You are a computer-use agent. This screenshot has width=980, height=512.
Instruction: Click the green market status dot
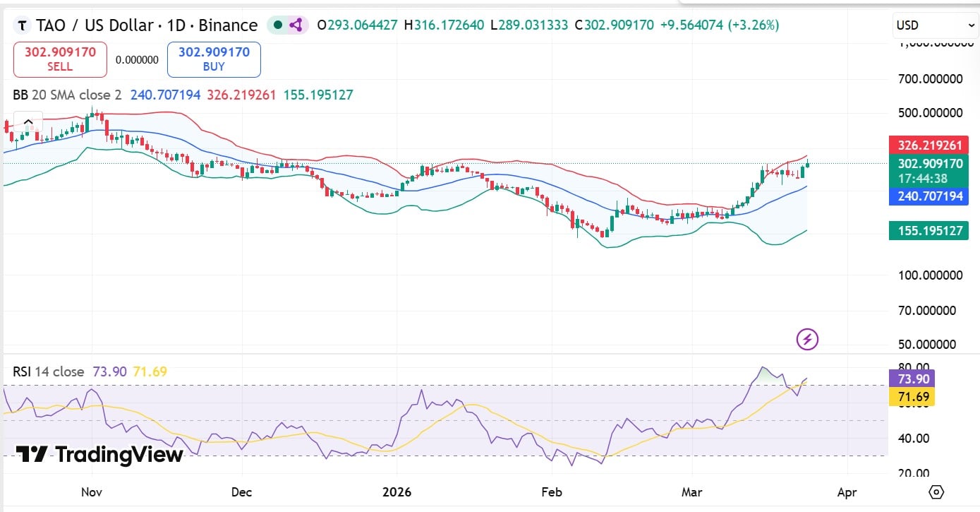coord(277,25)
